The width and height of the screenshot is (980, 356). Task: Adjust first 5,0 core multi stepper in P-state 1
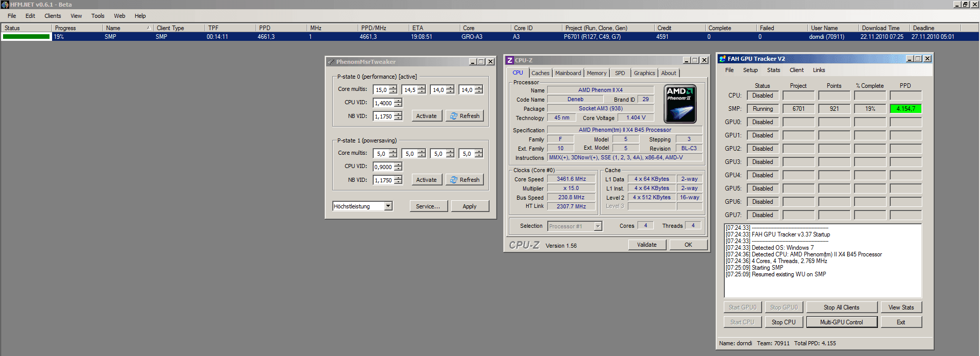pos(393,153)
